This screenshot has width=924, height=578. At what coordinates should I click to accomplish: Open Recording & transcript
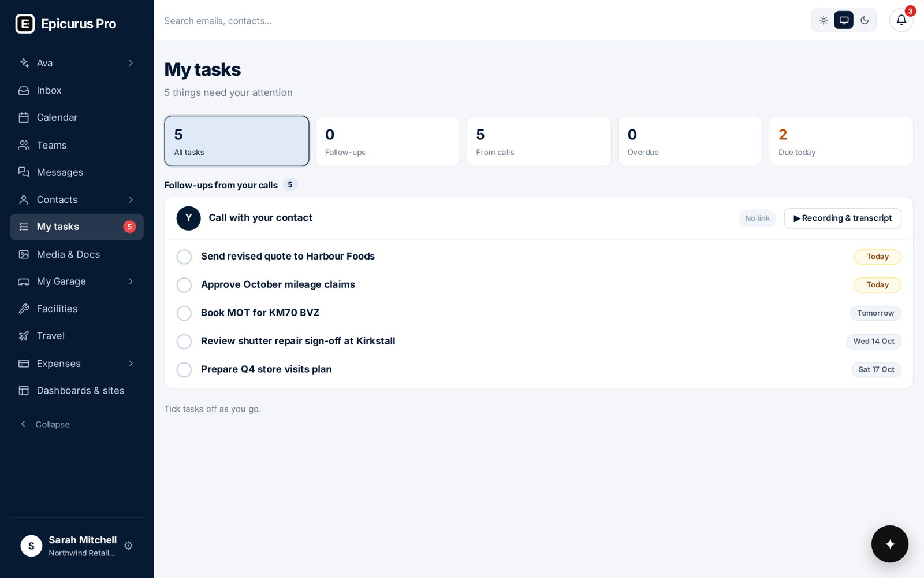[843, 218]
